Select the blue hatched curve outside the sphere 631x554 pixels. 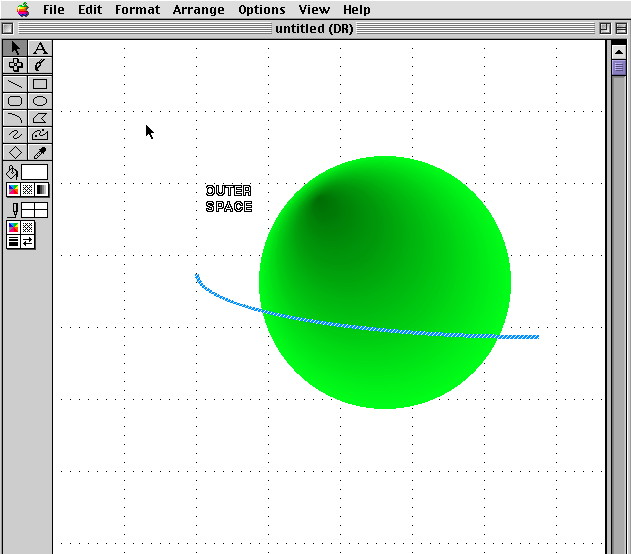pyautogui.click(x=225, y=298)
